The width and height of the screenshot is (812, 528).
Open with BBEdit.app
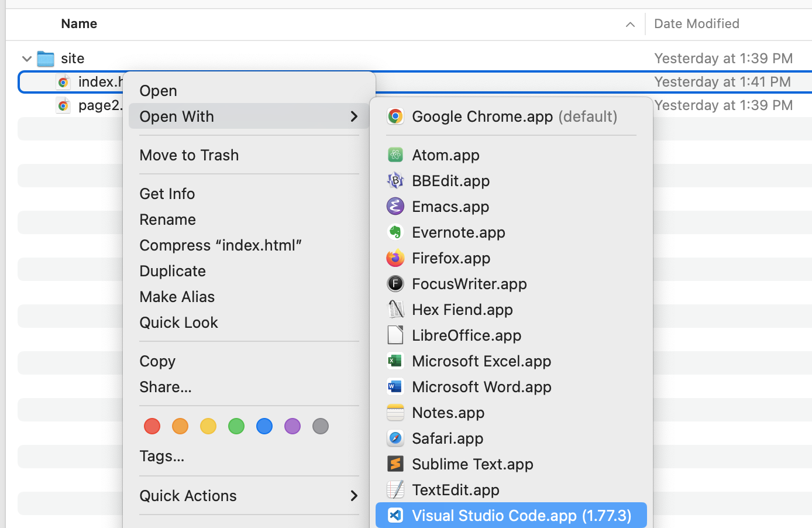(x=511, y=181)
